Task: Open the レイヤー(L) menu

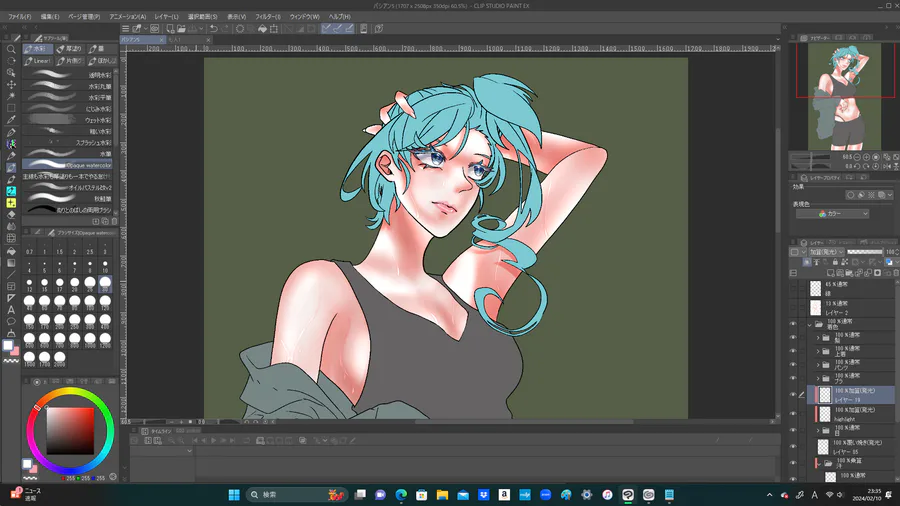Action: (x=166, y=17)
